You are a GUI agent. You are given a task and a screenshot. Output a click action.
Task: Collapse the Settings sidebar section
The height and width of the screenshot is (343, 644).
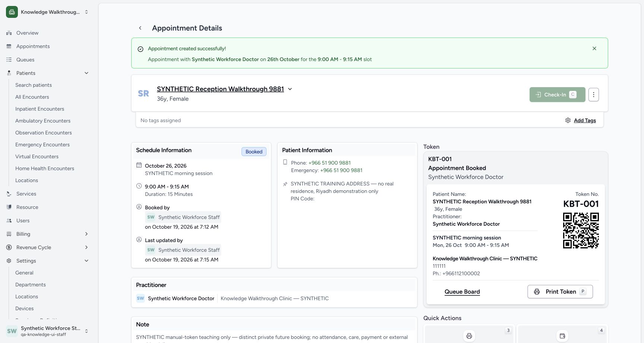click(48, 261)
